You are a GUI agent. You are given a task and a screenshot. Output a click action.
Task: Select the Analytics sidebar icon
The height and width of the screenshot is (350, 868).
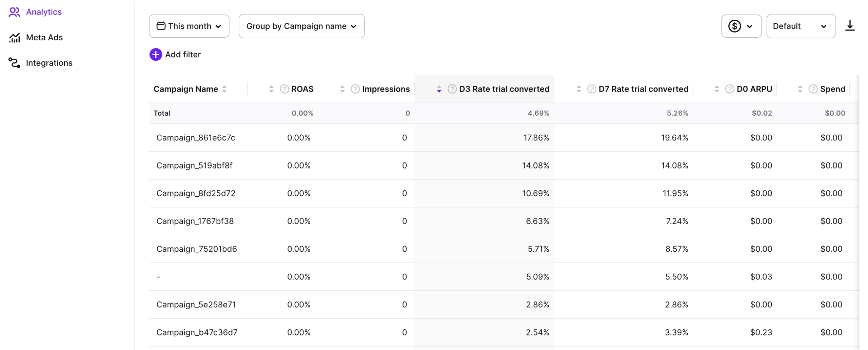click(x=14, y=12)
